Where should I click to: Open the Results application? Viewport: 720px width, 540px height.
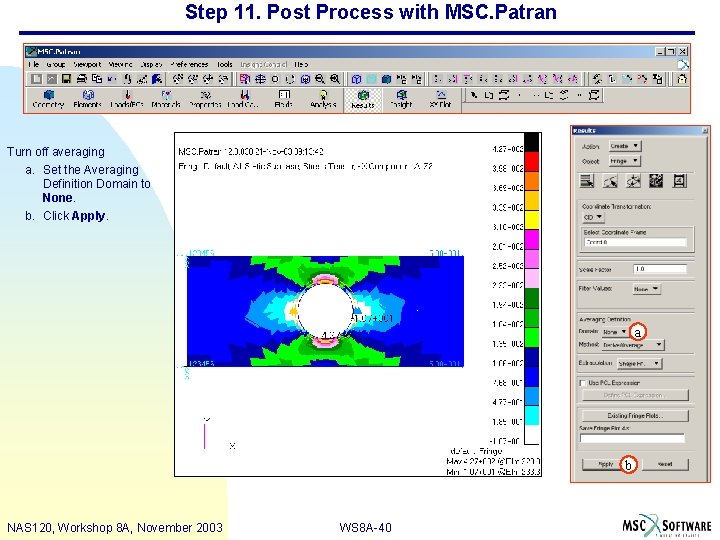pos(363,99)
